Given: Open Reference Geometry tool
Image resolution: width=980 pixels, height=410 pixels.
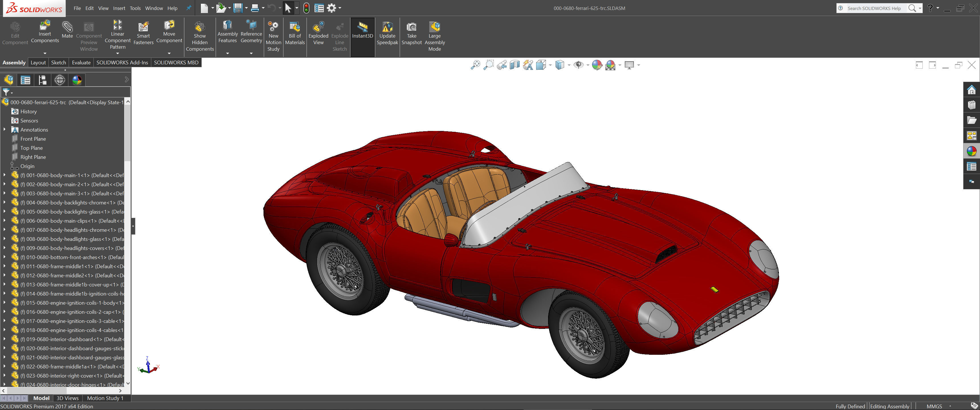Looking at the screenshot, I should 251,32.
